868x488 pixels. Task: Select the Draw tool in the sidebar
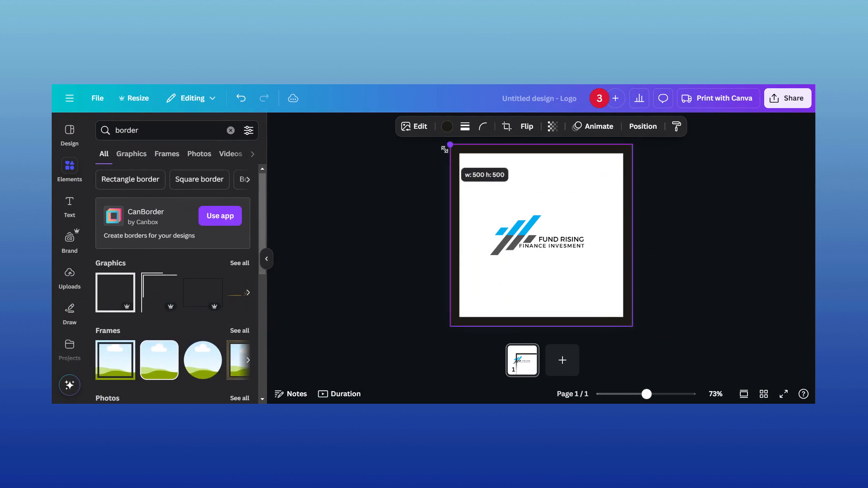[x=69, y=313]
